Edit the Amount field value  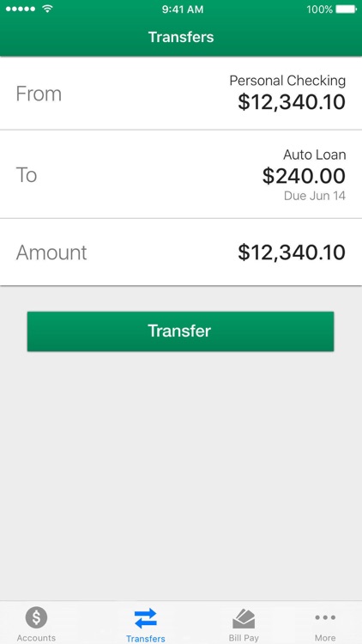click(292, 252)
